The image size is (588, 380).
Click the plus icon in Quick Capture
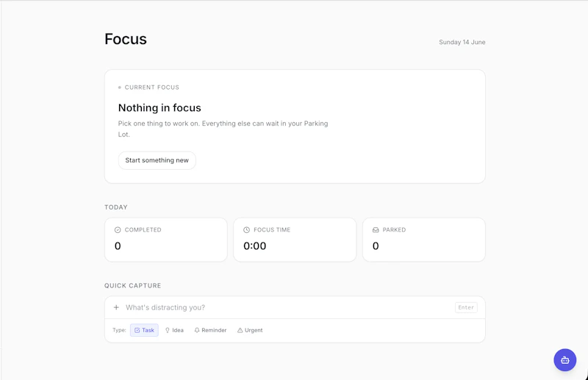pyautogui.click(x=116, y=307)
